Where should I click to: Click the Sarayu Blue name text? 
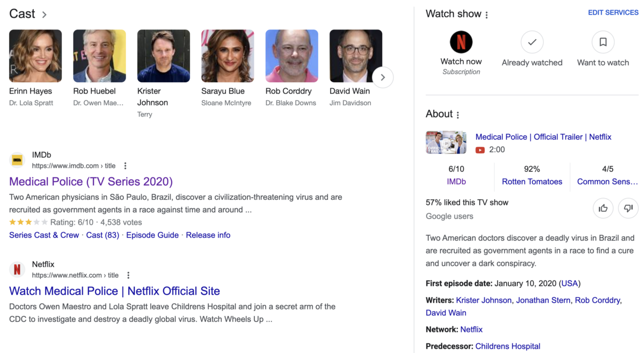223,91
